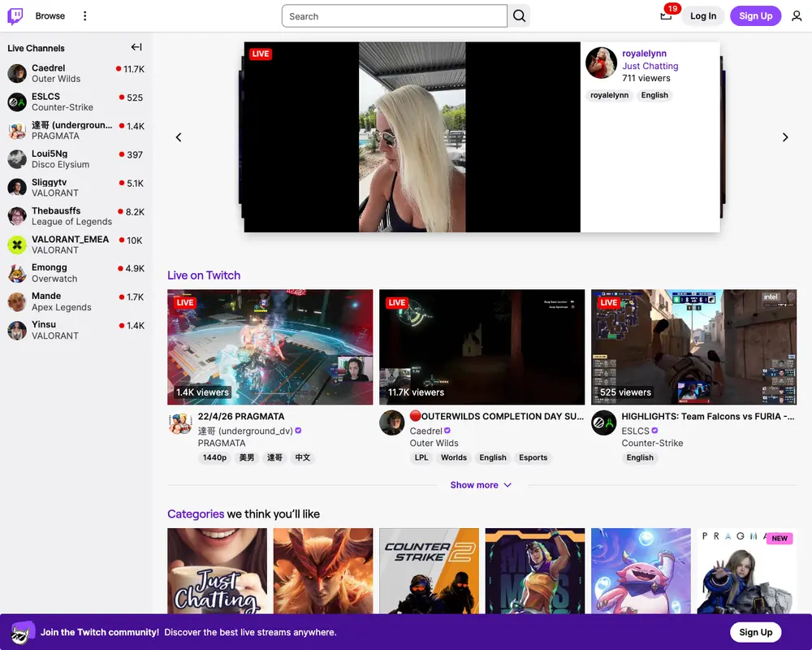The width and height of the screenshot is (812, 650).
Task: Click the 中文 tag
Action: point(302,457)
